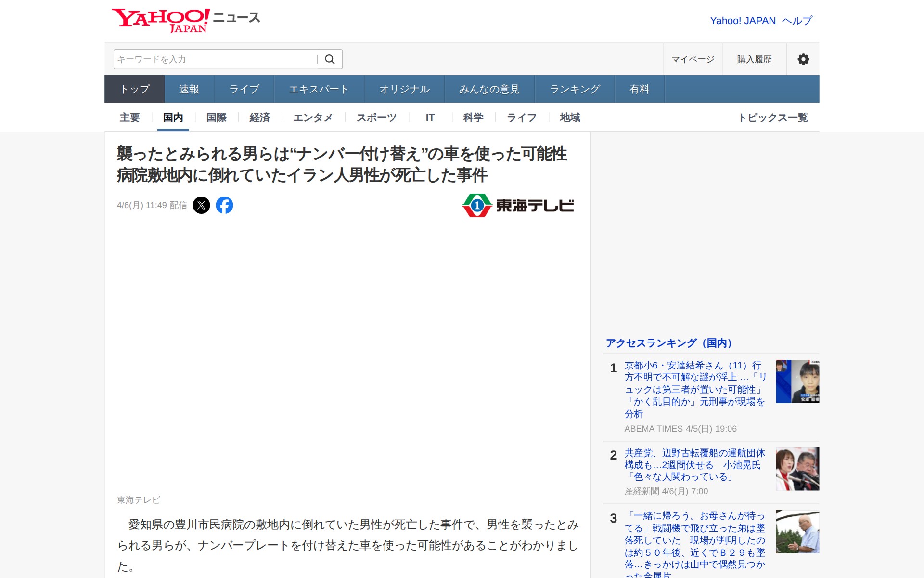Select the スポーツ category
924x578 pixels.
(x=376, y=118)
